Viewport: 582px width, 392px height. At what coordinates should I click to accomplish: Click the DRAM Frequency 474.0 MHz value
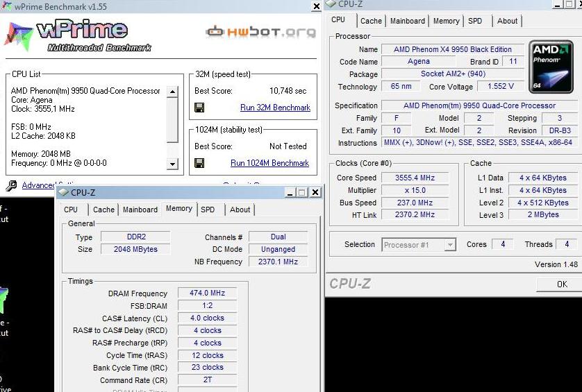pos(207,293)
